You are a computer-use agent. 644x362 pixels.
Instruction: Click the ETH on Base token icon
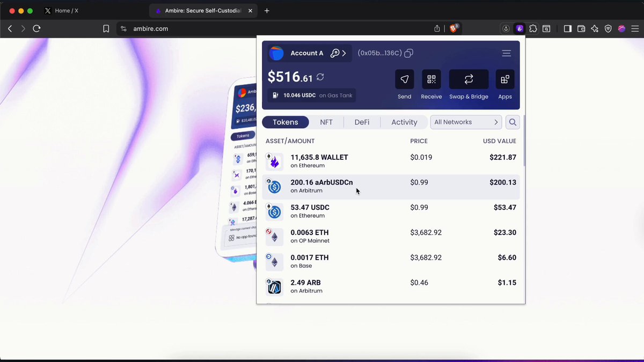274,262
